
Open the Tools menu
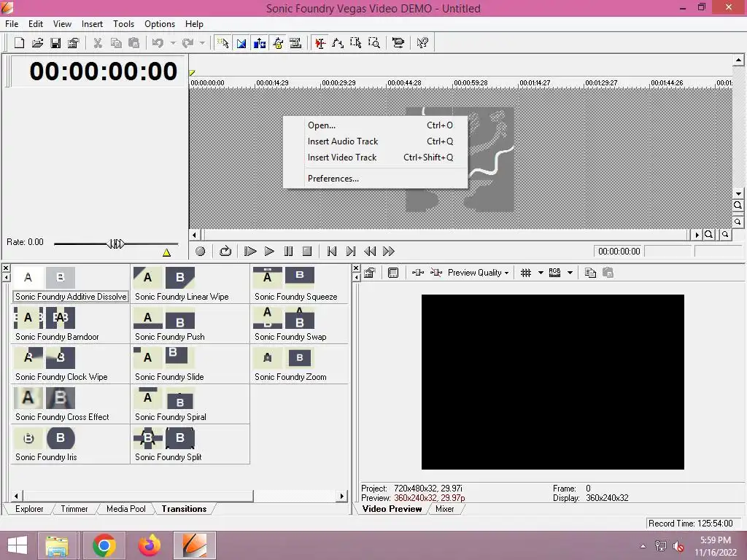123,24
